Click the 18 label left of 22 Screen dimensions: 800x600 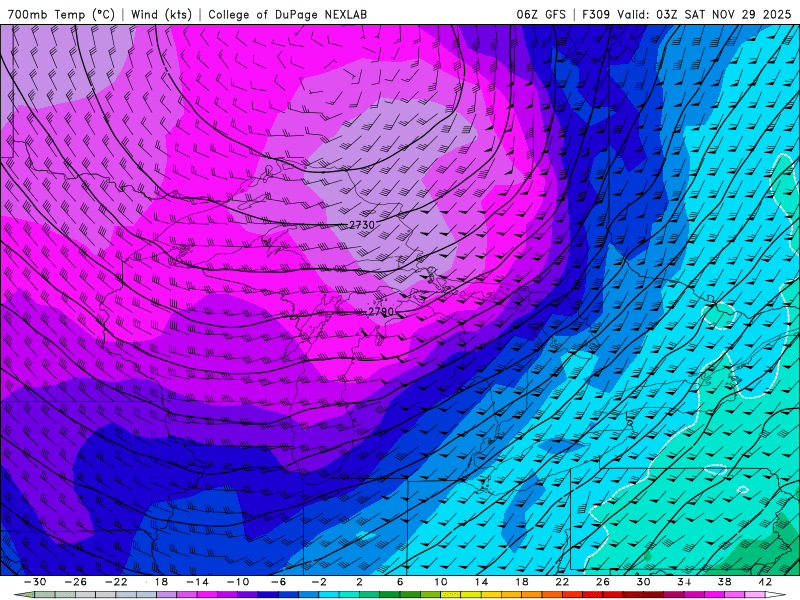521,582
